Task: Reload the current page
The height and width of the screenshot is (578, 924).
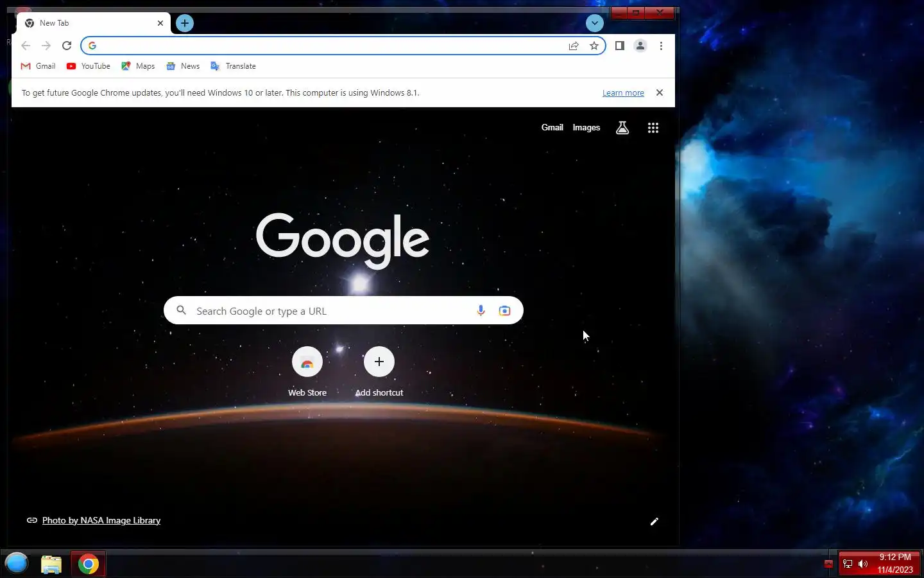Action: (x=67, y=46)
